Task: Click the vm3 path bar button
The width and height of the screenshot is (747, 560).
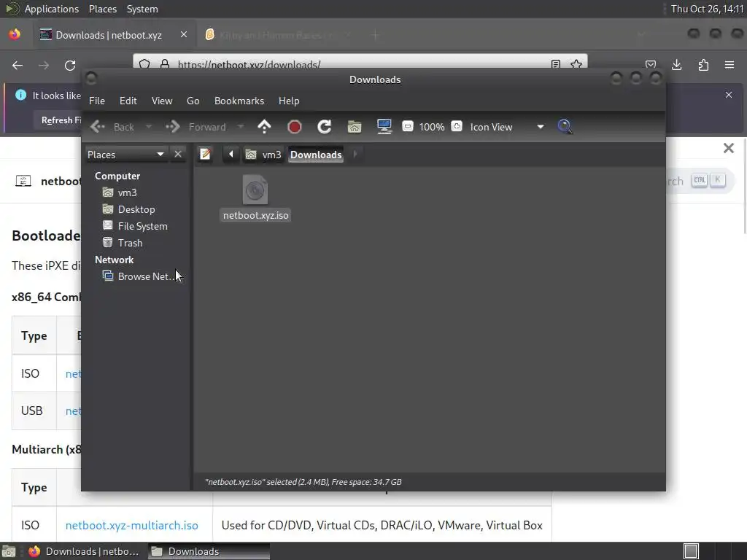Action: (263, 155)
